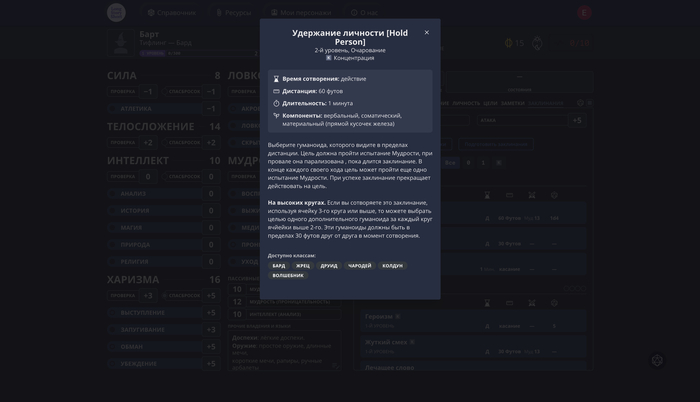Toggle Религия skill proficiency circle

pos(112,261)
